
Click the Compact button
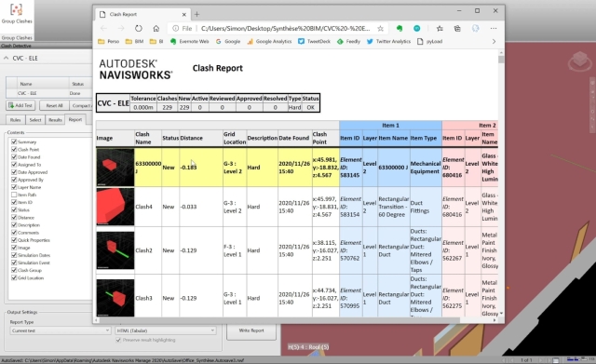pyautogui.click(x=81, y=105)
